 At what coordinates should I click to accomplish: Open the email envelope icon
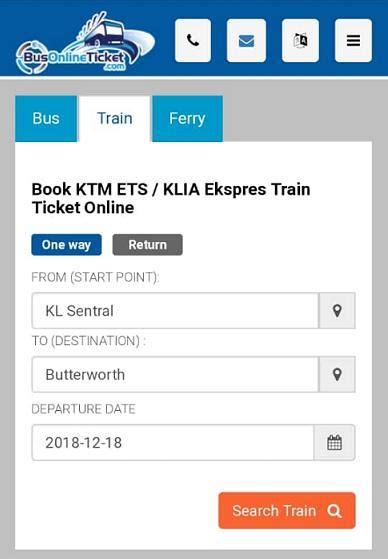[x=246, y=41]
